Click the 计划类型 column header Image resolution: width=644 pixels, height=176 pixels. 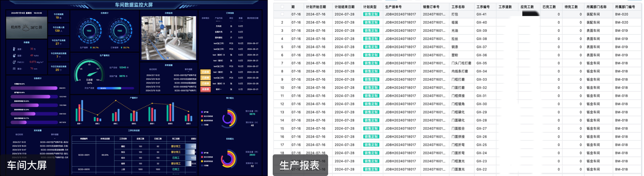coord(370,7)
